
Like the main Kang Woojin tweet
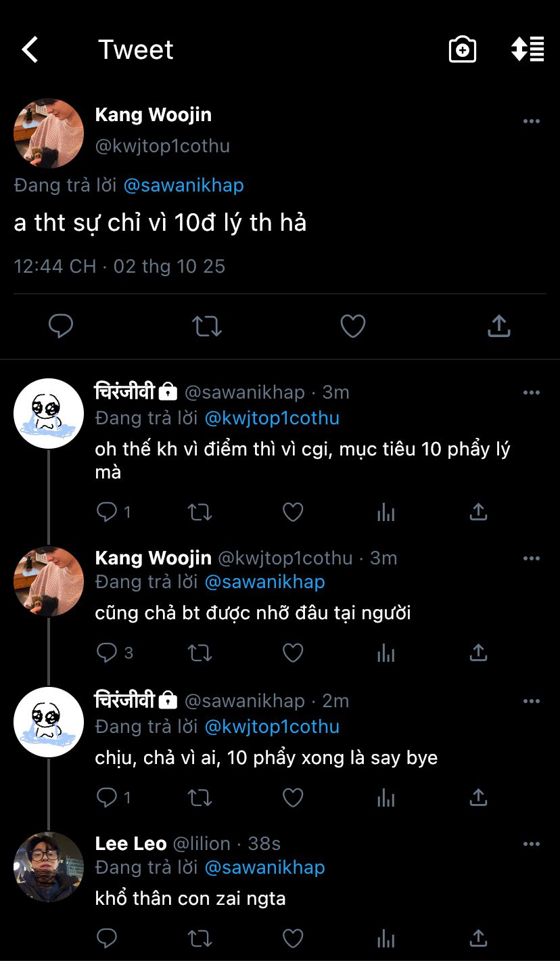point(352,326)
